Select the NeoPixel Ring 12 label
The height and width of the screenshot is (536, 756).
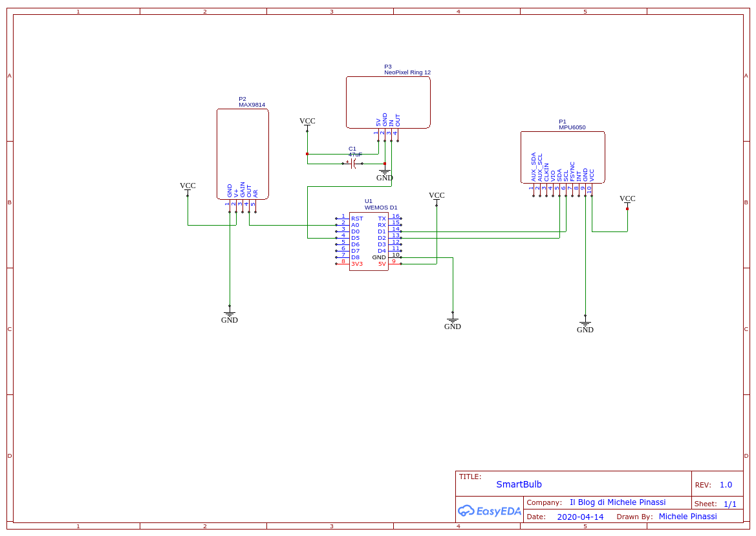(407, 72)
